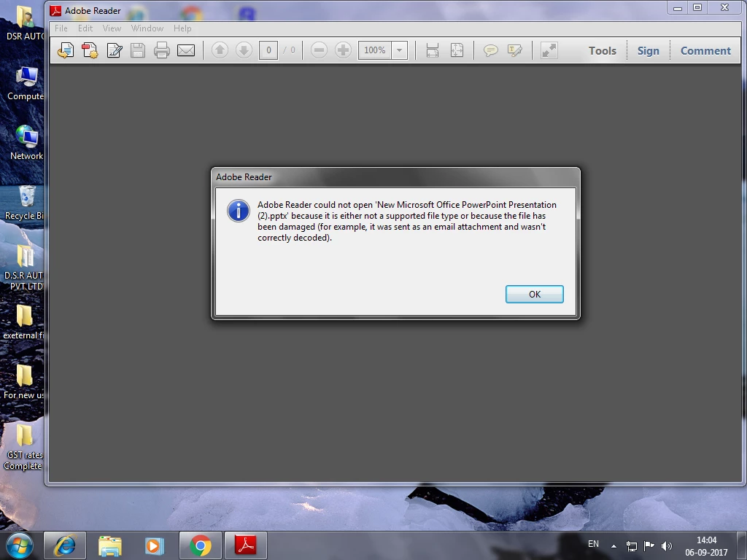Open the Edit menu

point(85,28)
